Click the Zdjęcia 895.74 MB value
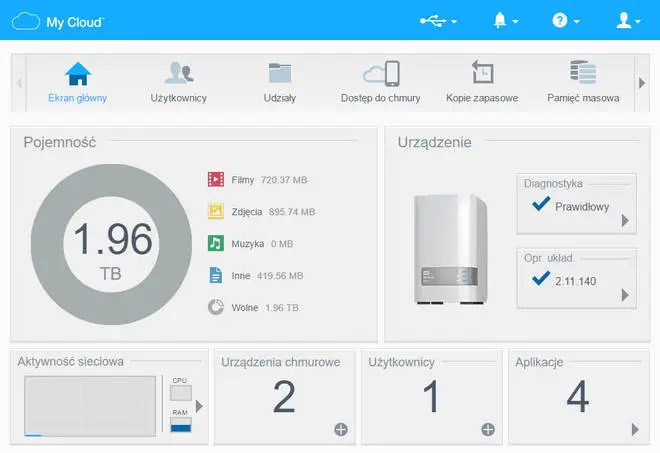The image size is (660, 453). (x=292, y=212)
